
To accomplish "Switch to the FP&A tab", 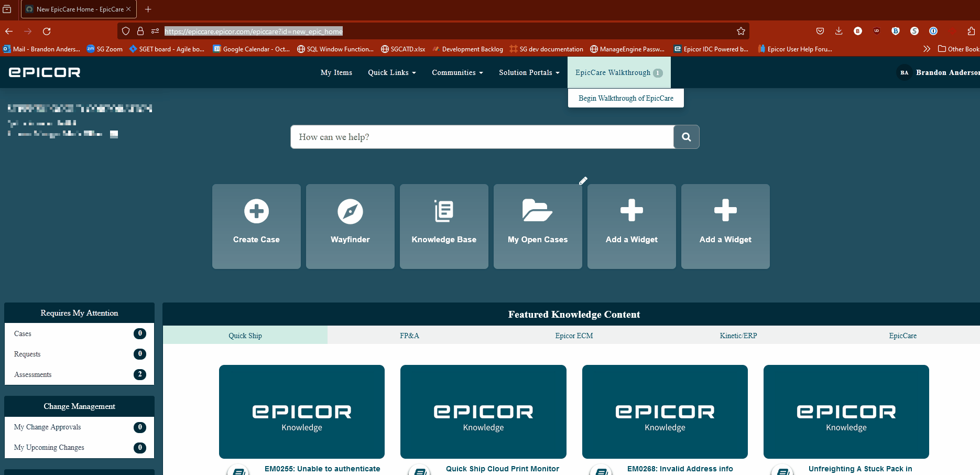I will (x=409, y=336).
